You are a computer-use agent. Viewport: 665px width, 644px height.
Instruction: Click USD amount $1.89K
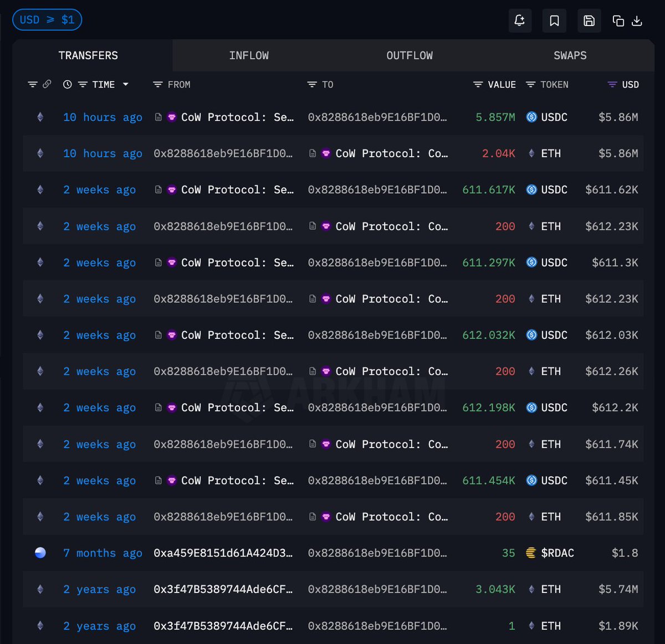(x=618, y=626)
